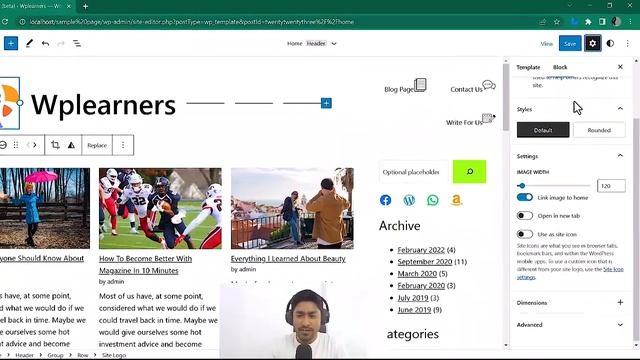Screen dimensions: 640x360
Task: Reload the browser page
Action: 5,22
